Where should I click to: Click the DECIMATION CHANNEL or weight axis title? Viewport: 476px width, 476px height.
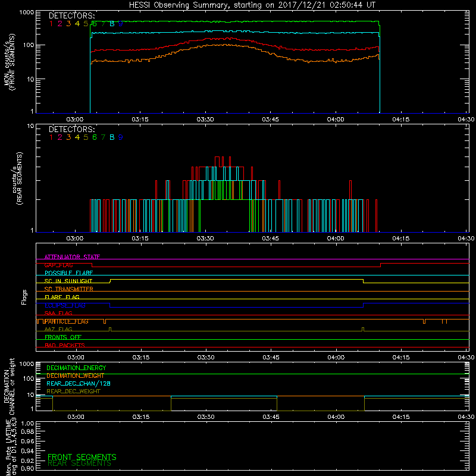[x=9, y=386]
